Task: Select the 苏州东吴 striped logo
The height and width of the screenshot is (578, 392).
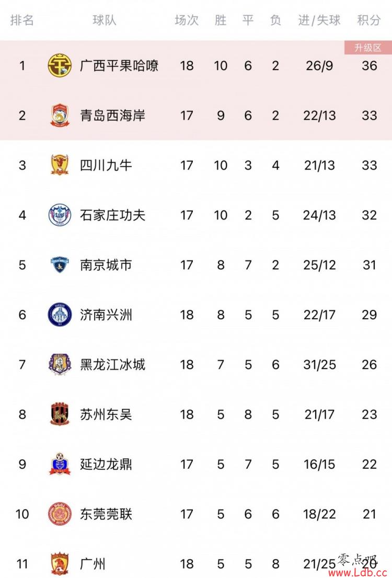Action: coord(60,414)
